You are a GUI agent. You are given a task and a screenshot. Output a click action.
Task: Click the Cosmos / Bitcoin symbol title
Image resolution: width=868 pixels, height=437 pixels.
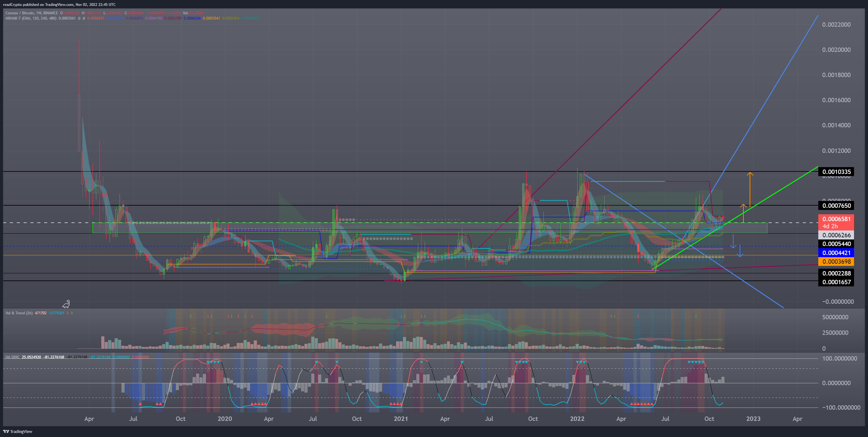pyautogui.click(x=20, y=13)
